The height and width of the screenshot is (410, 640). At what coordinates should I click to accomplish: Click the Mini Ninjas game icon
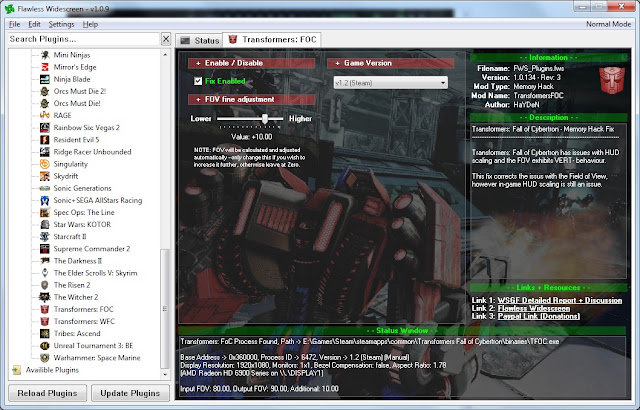click(45, 55)
